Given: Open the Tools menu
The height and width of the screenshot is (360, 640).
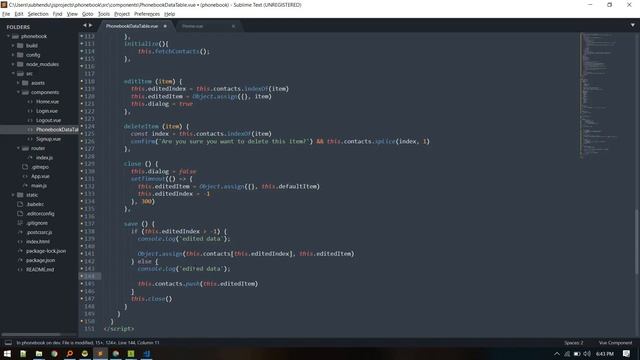Looking at the screenshot, I should click(x=104, y=14).
